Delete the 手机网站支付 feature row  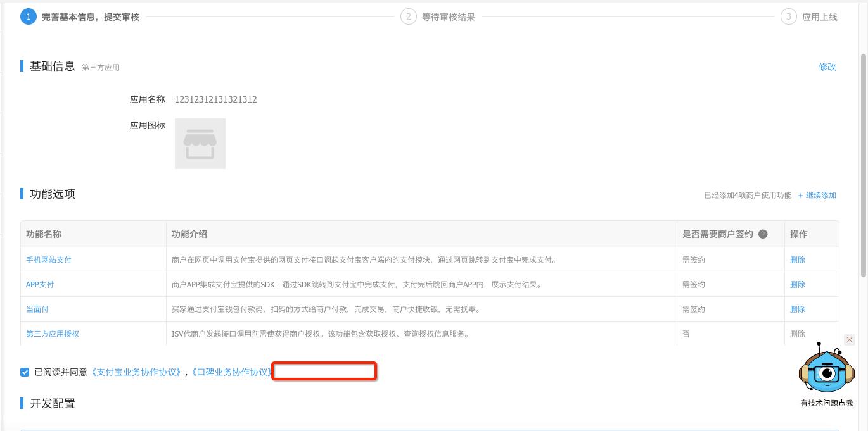tap(796, 259)
